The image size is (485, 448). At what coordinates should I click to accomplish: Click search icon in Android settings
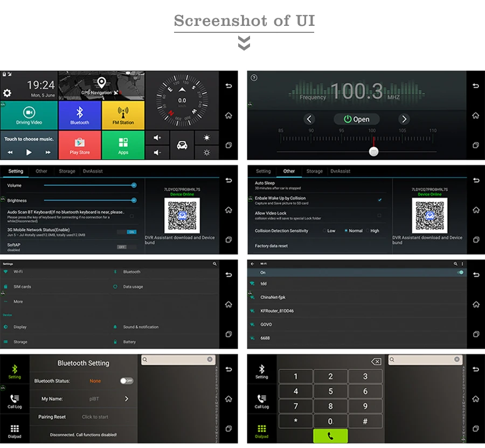pyautogui.click(x=214, y=264)
